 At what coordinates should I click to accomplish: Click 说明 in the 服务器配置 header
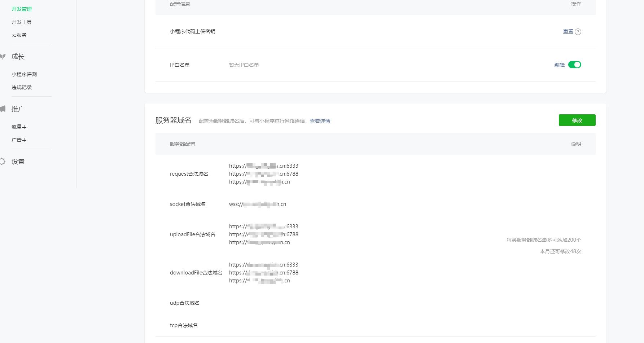pos(575,144)
